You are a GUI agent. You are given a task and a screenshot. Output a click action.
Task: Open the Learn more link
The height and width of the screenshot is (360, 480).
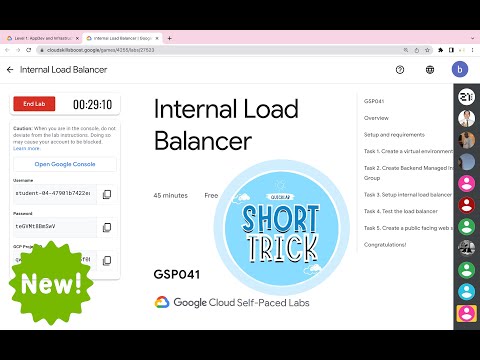26,148
